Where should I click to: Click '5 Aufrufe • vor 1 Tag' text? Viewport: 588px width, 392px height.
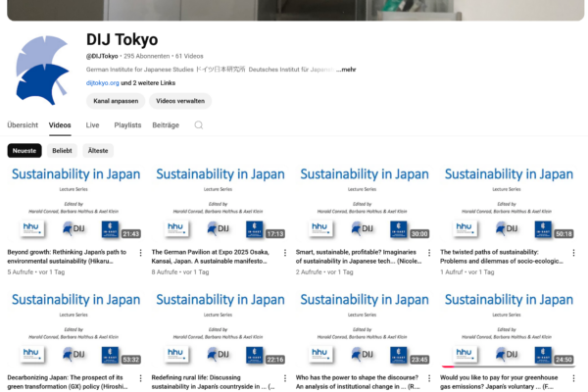tap(36, 272)
